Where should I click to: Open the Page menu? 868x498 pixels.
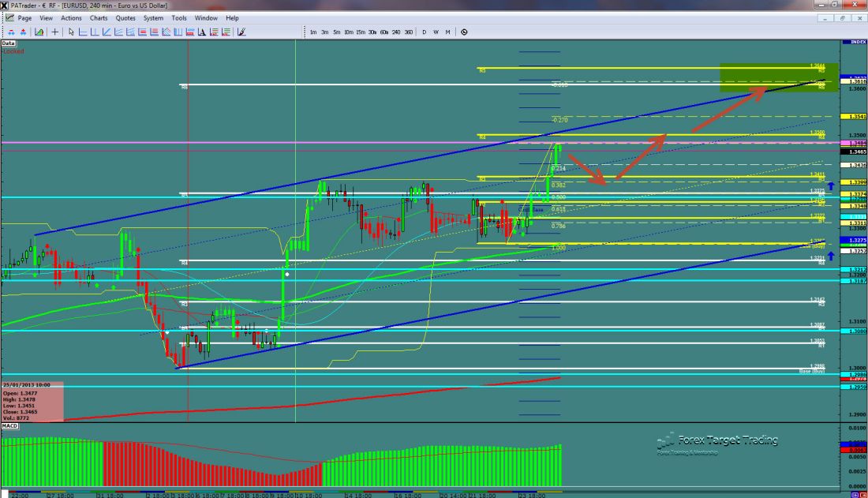click(24, 17)
